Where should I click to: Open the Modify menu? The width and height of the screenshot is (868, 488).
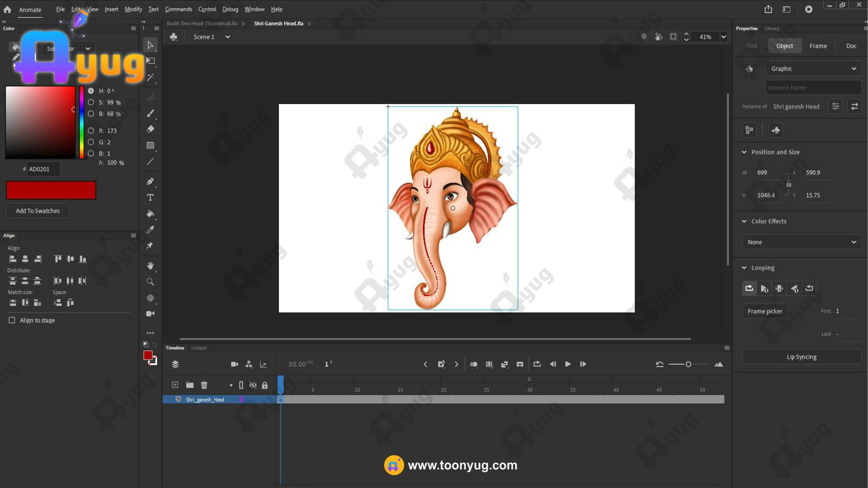[133, 9]
